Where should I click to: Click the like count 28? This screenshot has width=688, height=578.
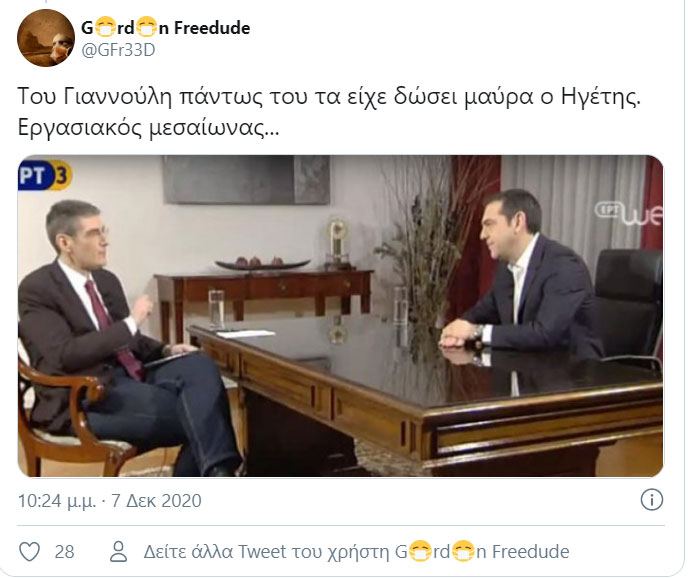(x=64, y=552)
